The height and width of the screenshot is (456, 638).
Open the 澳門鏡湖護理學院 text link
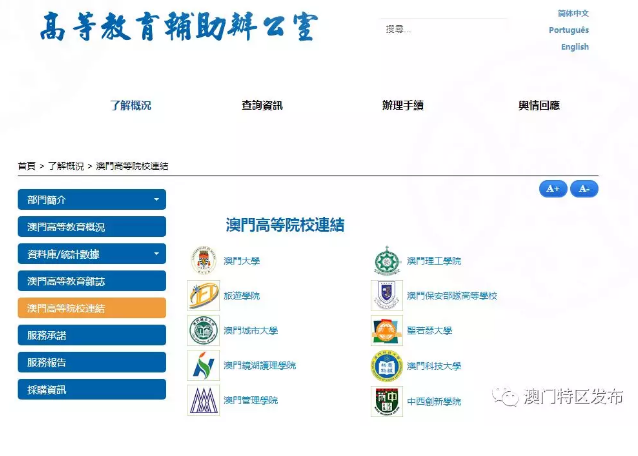(260, 365)
